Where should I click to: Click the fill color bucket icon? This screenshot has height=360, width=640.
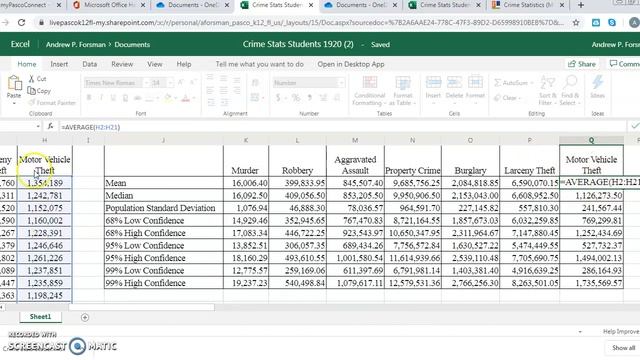click(167, 98)
